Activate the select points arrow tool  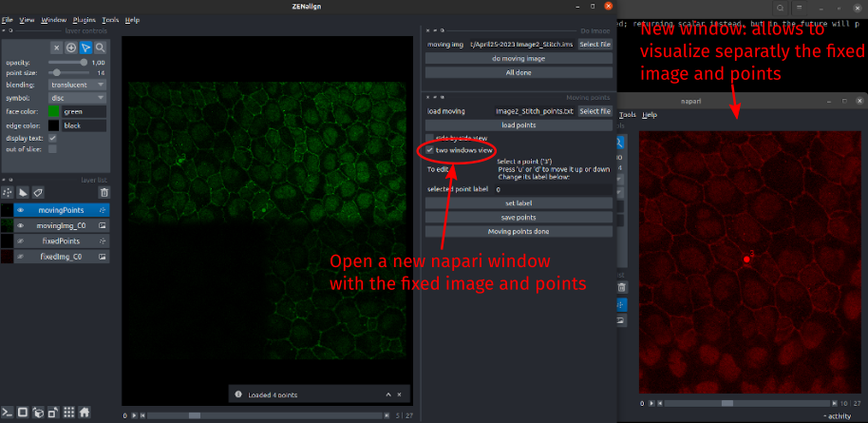(85, 48)
